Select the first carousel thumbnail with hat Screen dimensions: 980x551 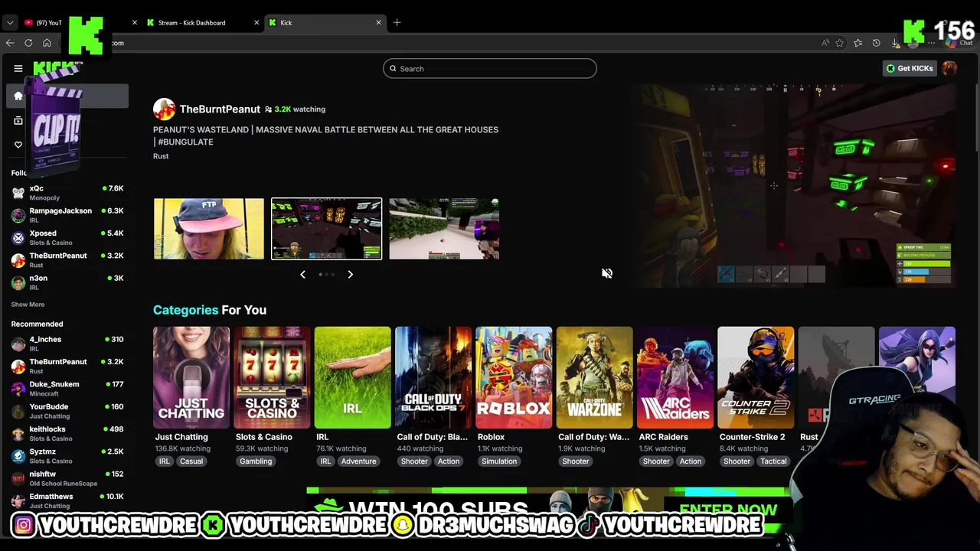tap(208, 229)
